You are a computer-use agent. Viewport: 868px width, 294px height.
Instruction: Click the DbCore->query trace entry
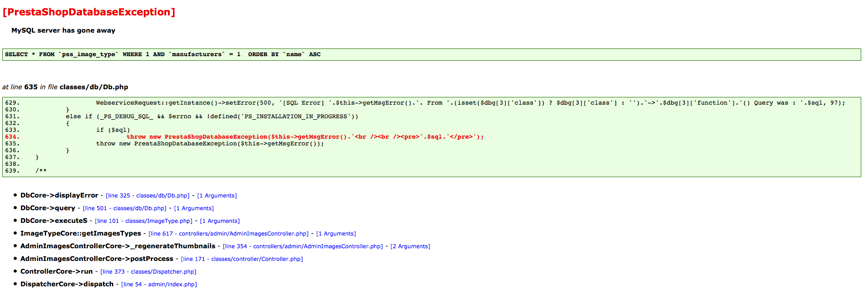tap(48, 208)
